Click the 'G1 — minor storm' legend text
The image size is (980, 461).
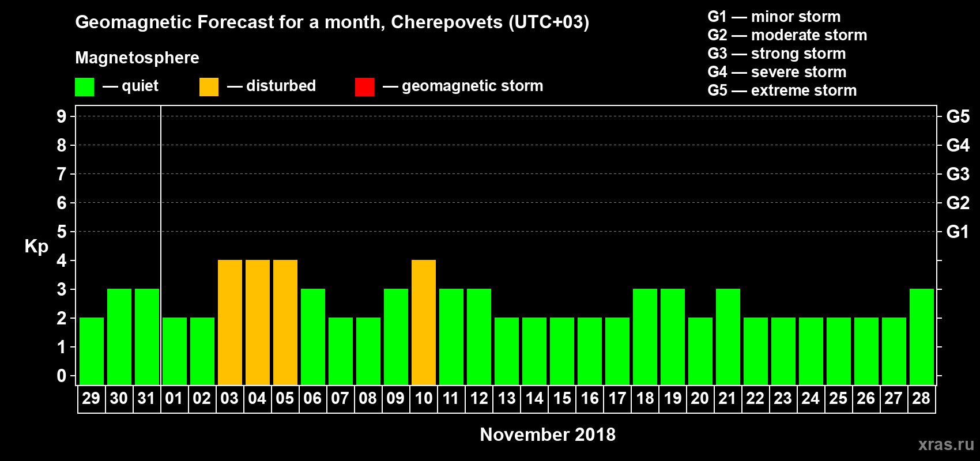774,17
